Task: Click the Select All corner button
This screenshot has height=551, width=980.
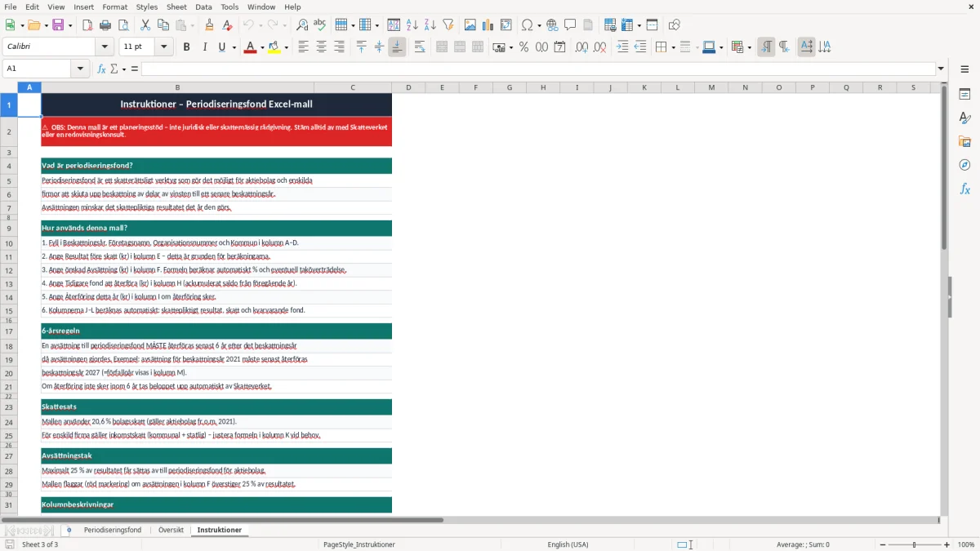Action: pos(9,87)
